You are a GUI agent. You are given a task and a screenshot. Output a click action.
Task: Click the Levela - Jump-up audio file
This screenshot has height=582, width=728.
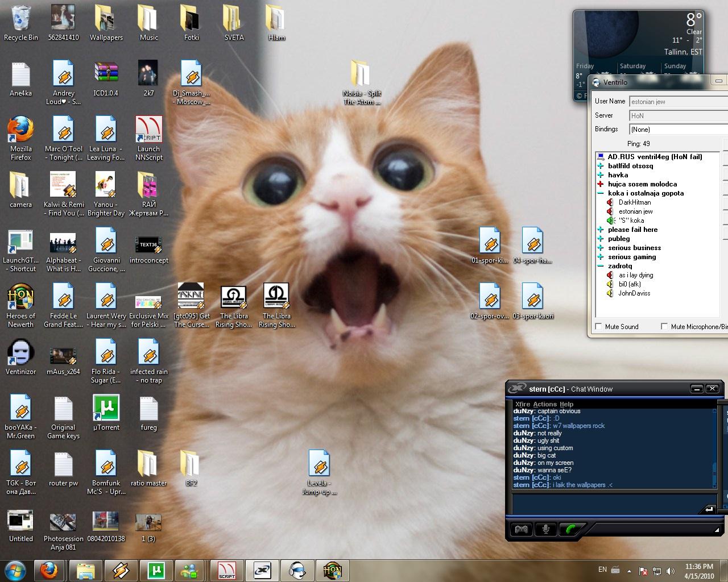coord(319,472)
